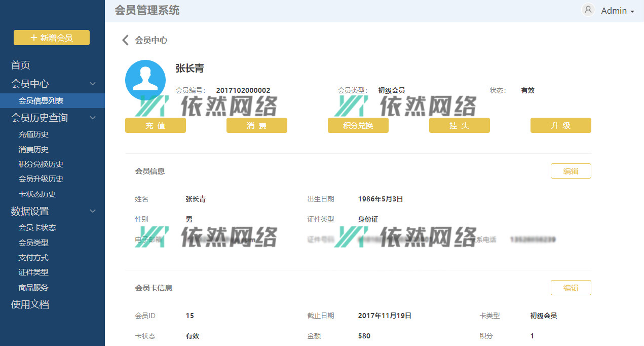The width and height of the screenshot is (644, 346).
Task: Click the Admin user avatar icon
Action: pos(588,10)
